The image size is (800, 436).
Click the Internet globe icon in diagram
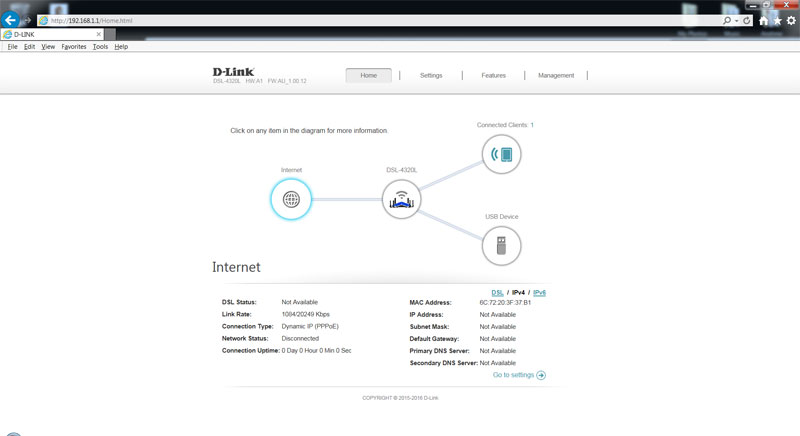(291, 199)
